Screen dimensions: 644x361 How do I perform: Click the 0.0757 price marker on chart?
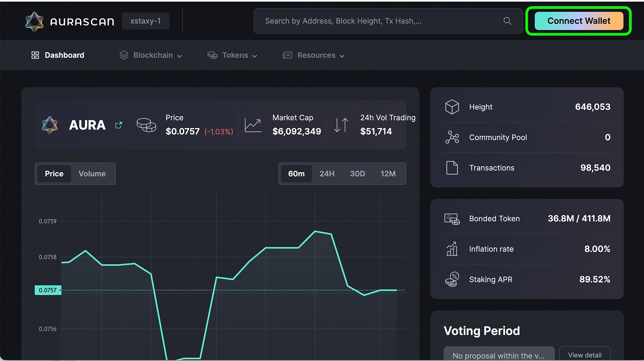tap(48, 290)
